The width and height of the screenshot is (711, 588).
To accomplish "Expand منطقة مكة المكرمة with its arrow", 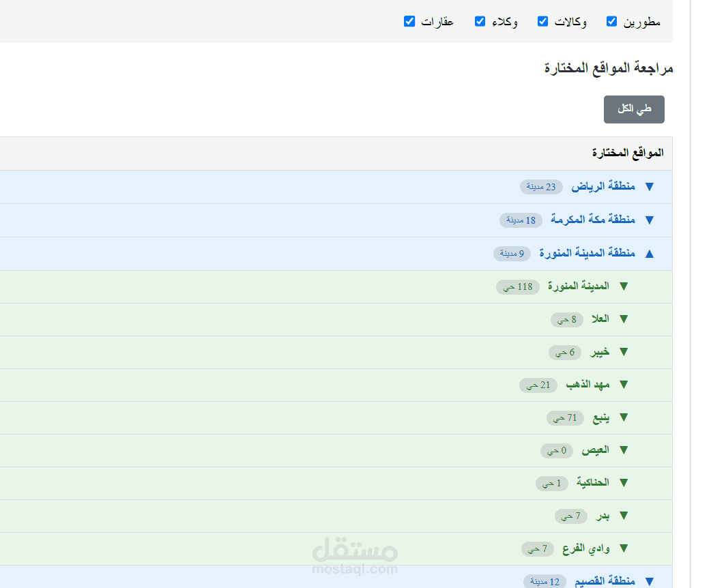I will 650,220.
